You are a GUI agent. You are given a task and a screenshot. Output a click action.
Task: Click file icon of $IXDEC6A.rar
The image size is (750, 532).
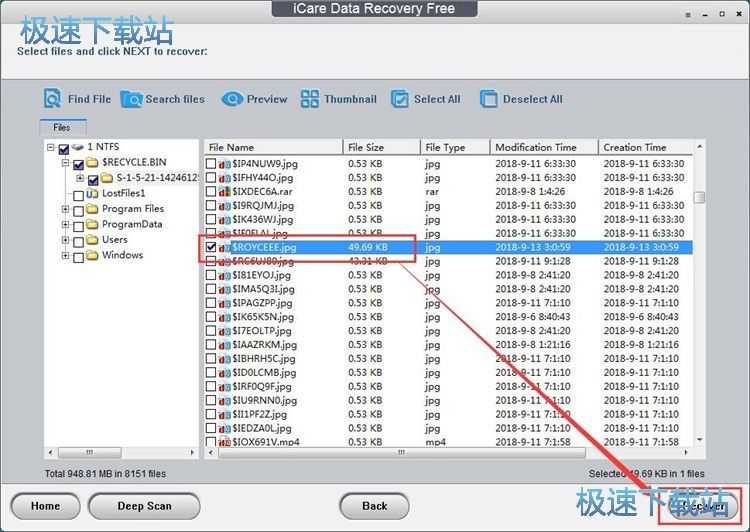(x=224, y=191)
